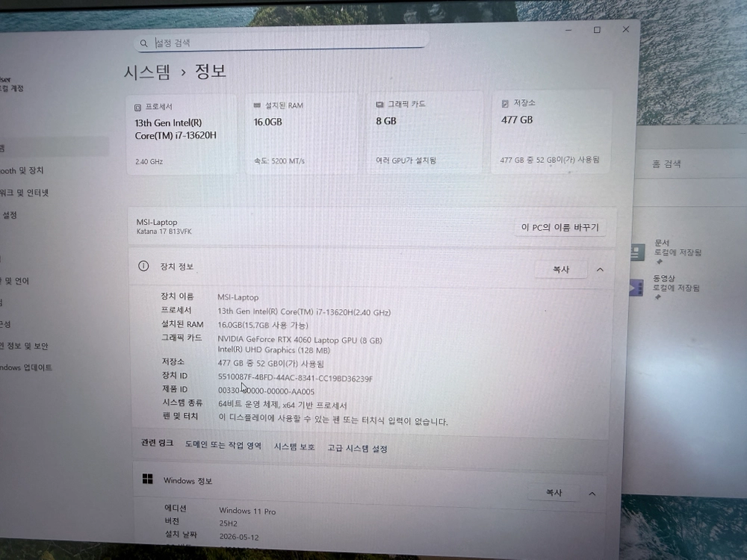Click the 장치 정보 info icon

click(143, 267)
